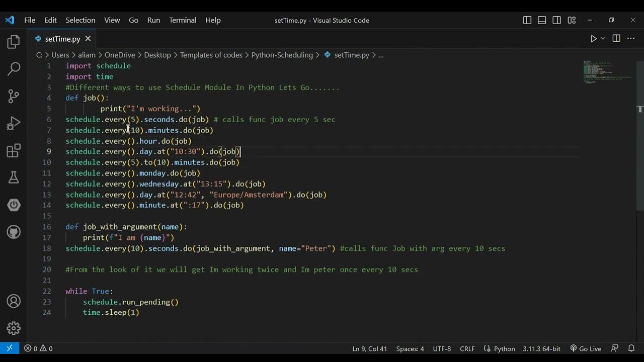644x362 pixels.
Task: Open the Run menu
Action: [x=153, y=20]
